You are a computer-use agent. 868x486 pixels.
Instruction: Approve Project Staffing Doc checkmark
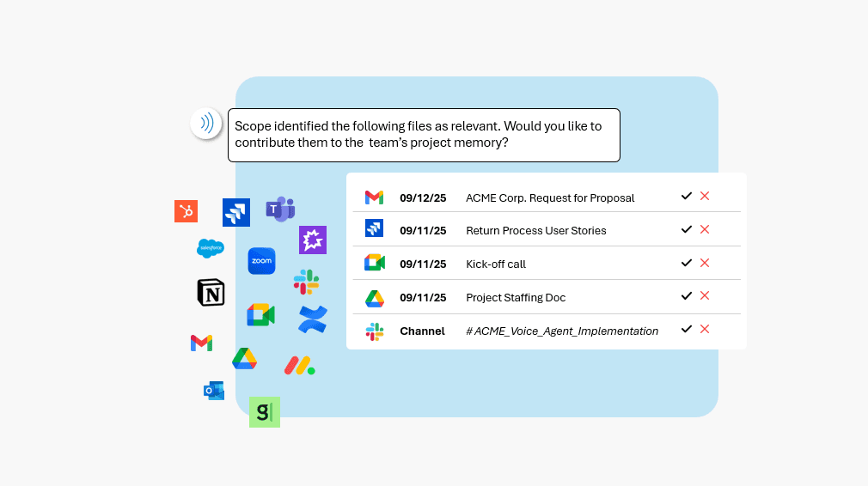(687, 295)
